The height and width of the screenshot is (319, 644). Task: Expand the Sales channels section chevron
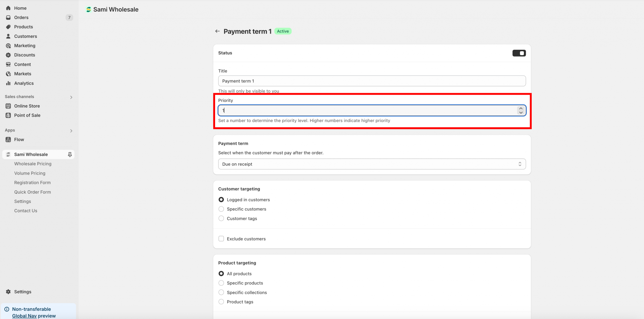point(71,97)
